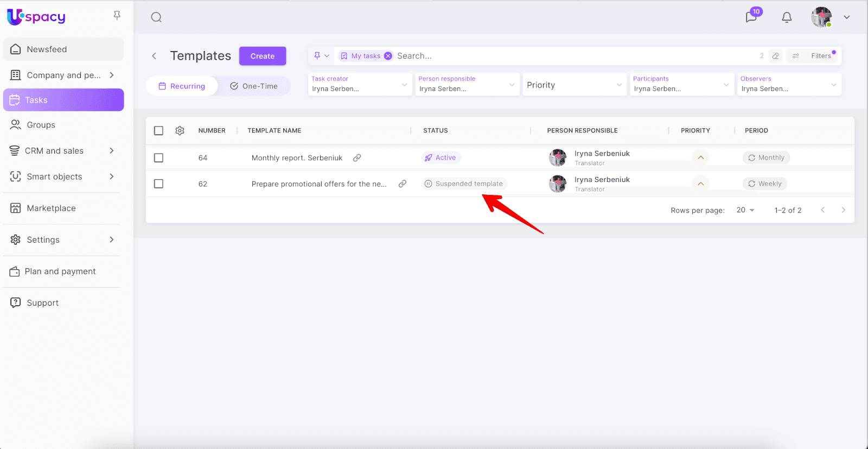Copy link icon for Monthly report template
The image size is (868, 449).
(357, 157)
